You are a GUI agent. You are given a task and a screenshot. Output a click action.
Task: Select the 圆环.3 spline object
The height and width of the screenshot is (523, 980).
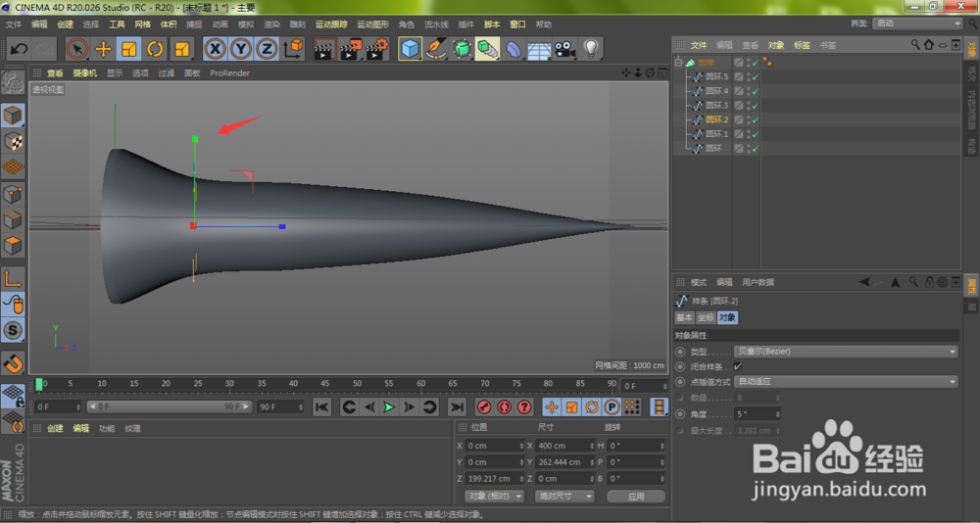717,106
